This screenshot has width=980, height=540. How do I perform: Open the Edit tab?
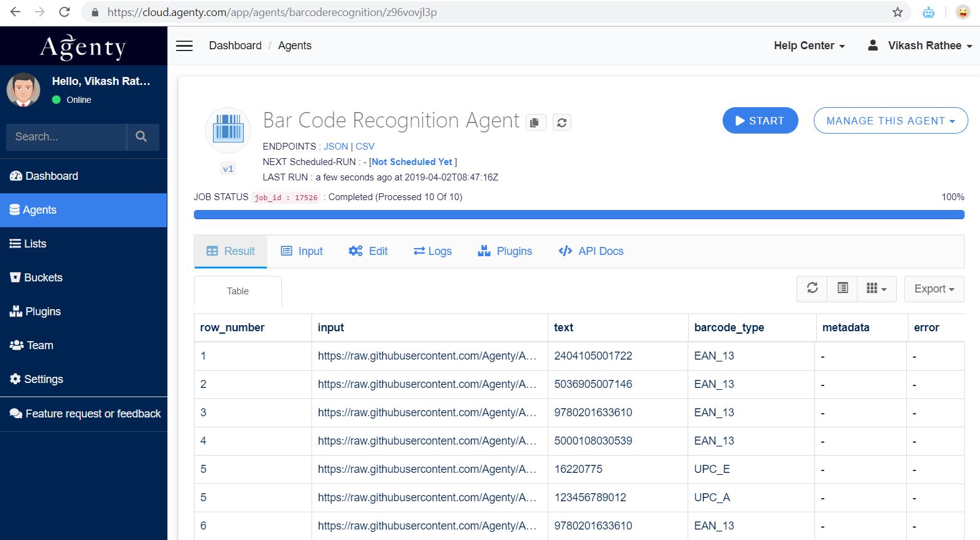(x=368, y=251)
